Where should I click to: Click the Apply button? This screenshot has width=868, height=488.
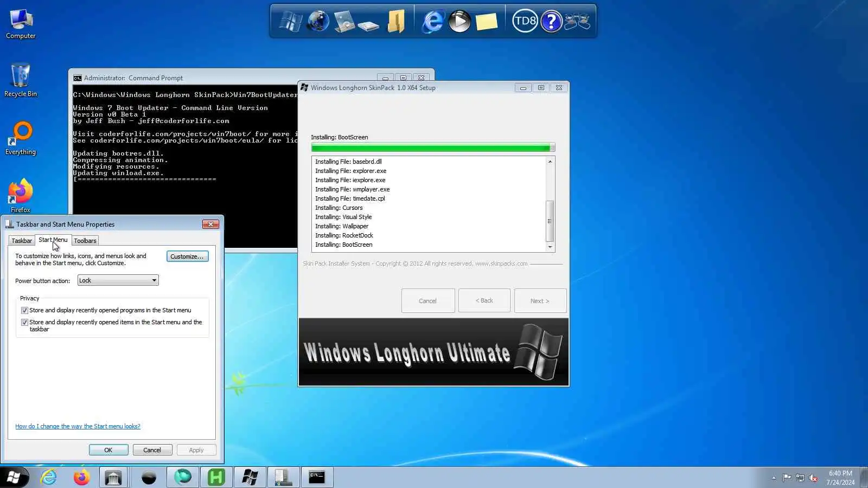pyautogui.click(x=196, y=450)
